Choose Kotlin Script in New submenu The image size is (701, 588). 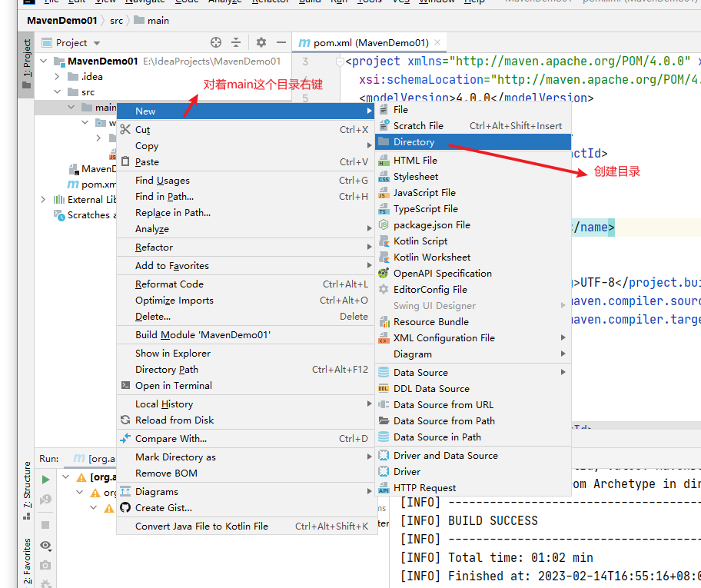coord(473,241)
